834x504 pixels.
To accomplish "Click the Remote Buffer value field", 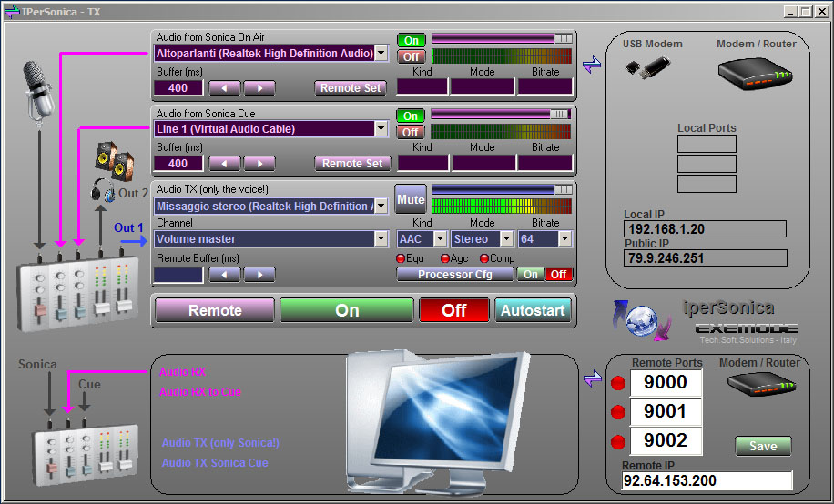I will pos(178,275).
